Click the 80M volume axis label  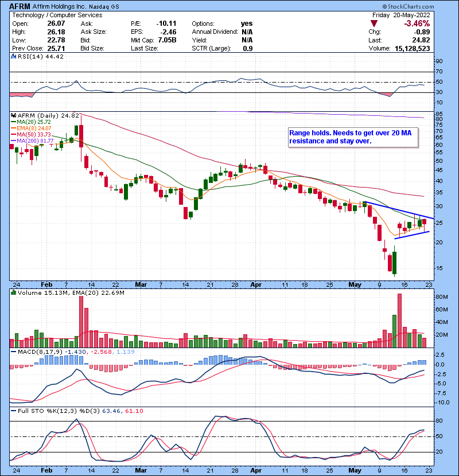click(442, 297)
